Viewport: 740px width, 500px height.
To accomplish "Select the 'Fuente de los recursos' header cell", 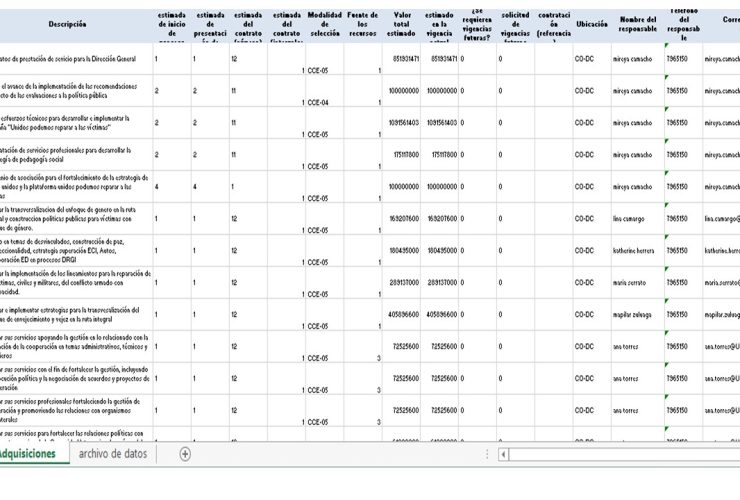I will [x=363, y=25].
